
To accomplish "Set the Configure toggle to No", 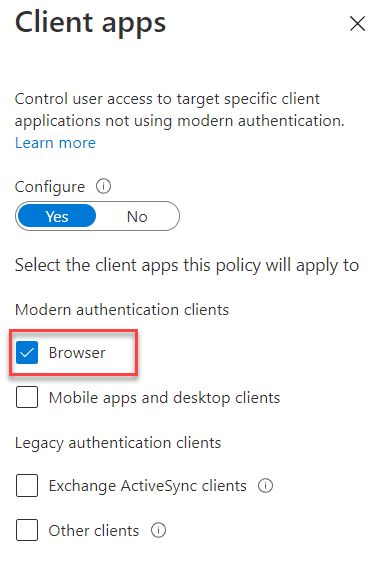I will click(x=137, y=216).
